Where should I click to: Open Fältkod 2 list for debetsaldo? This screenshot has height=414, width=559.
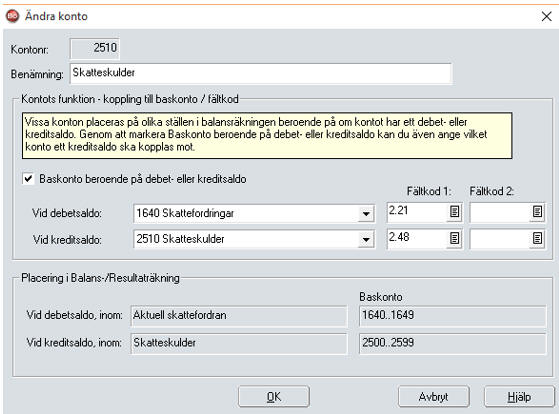537,212
